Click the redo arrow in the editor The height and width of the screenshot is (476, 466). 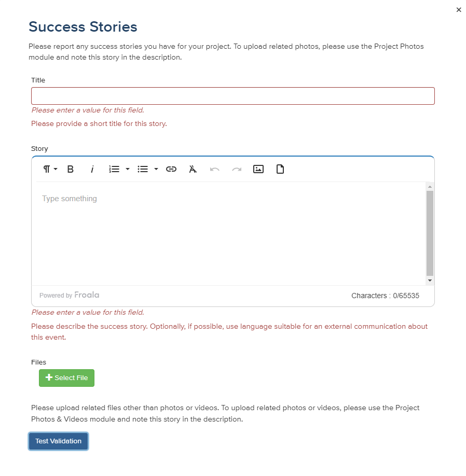tap(237, 169)
